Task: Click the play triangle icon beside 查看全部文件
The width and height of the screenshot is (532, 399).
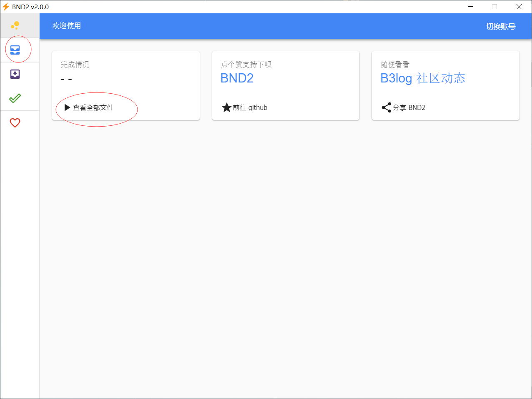Action: coord(68,107)
